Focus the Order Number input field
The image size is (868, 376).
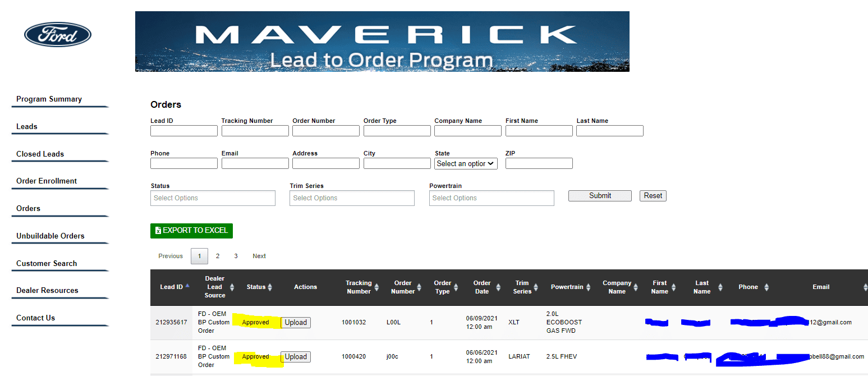pyautogui.click(x=326, y=131)
